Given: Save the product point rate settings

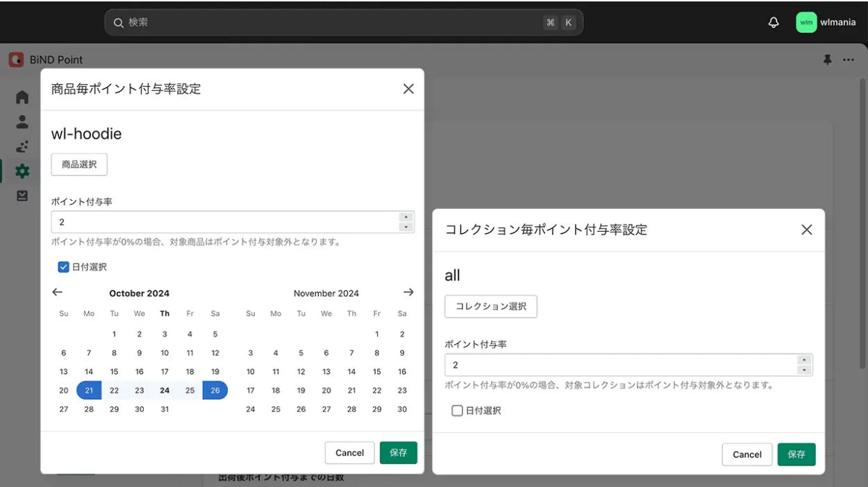Looking at the screenshot, I should point(399,453).
